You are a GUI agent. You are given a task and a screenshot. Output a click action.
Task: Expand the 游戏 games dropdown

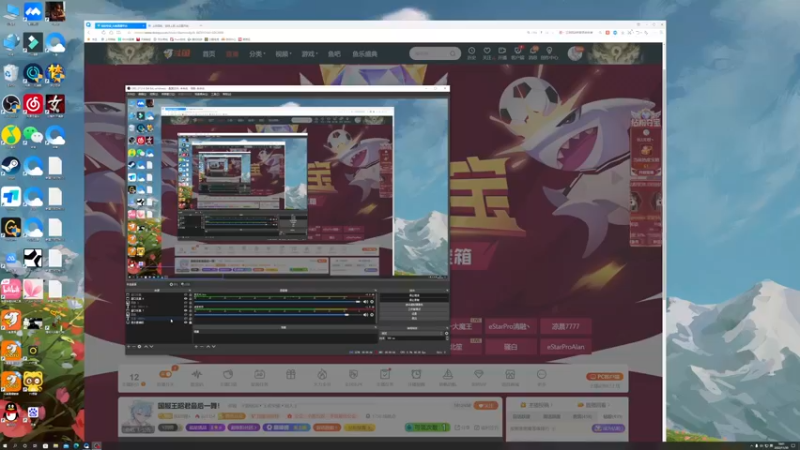(x=309, y=54)
